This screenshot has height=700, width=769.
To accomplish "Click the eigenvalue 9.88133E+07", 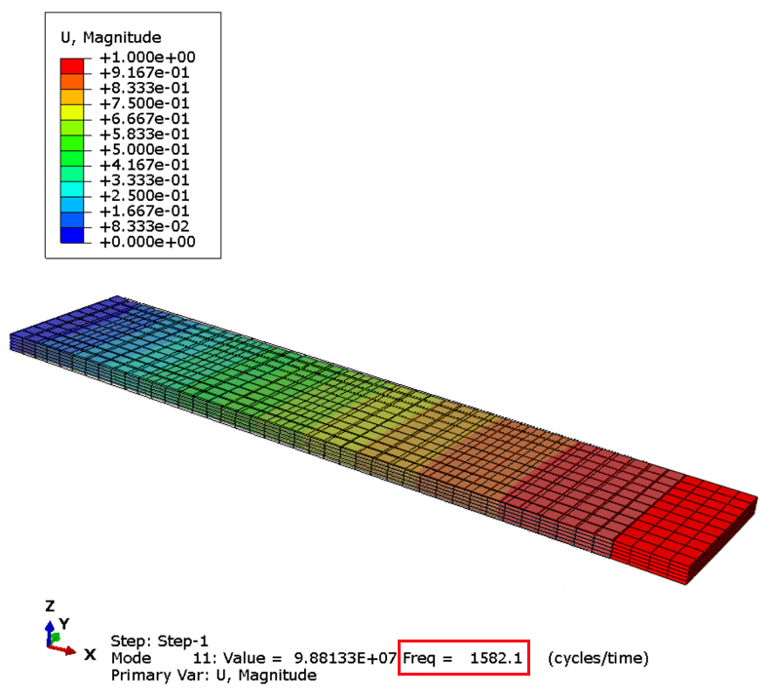I will point(345,658).
